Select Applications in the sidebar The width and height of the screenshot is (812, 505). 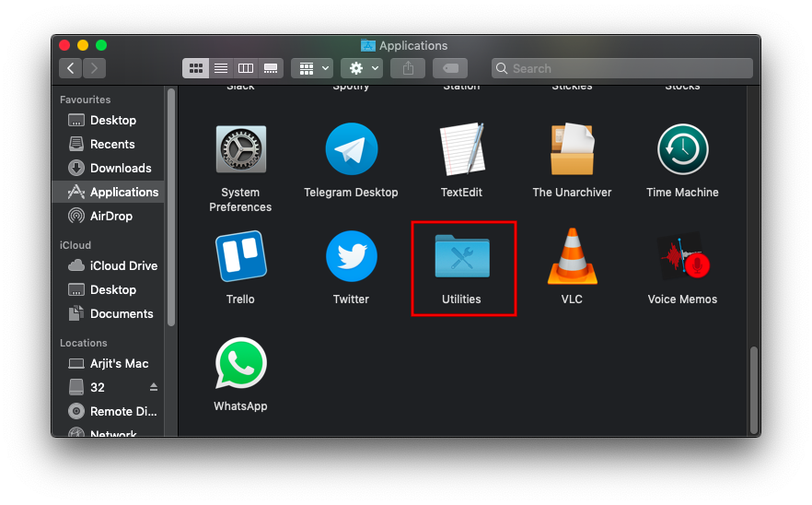[108, 192]
